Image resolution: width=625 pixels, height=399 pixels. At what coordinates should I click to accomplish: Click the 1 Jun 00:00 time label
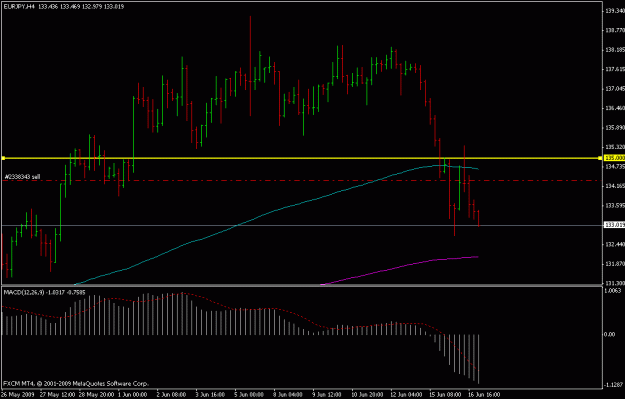132,395
